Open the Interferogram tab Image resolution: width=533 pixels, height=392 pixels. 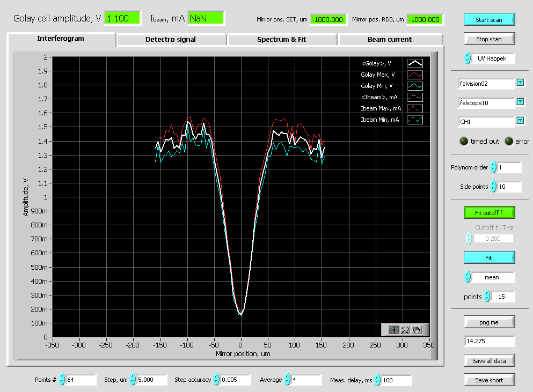pyautogui.click(x=61, y=39)
